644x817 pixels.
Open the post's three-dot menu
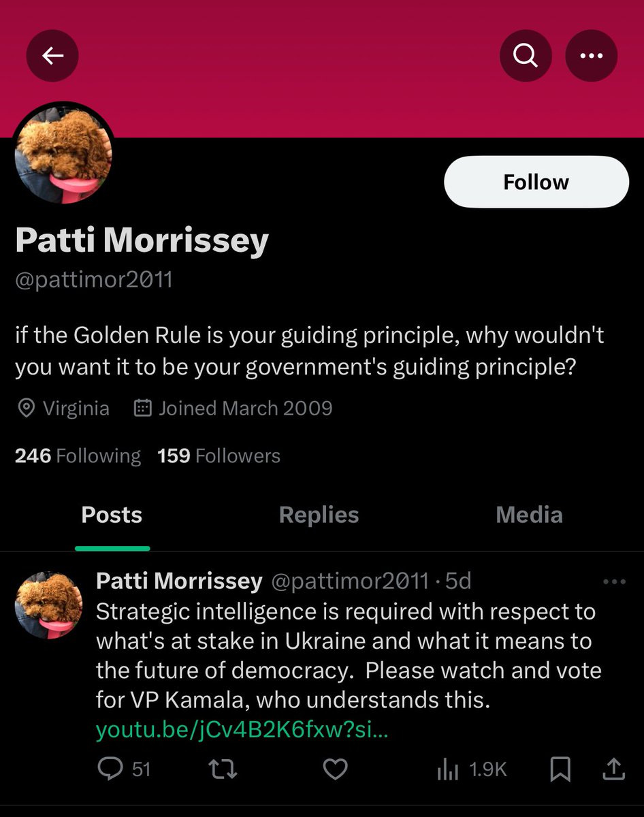coord(614,581)
